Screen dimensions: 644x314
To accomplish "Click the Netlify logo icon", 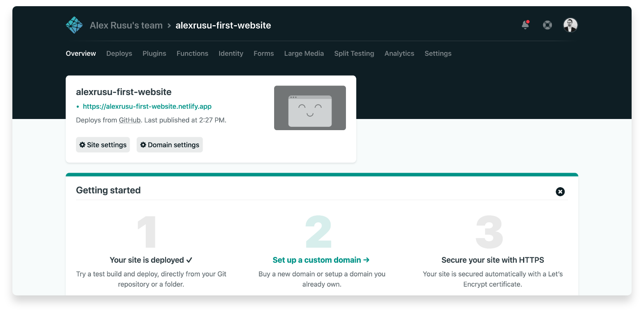I will coord(74,25).
